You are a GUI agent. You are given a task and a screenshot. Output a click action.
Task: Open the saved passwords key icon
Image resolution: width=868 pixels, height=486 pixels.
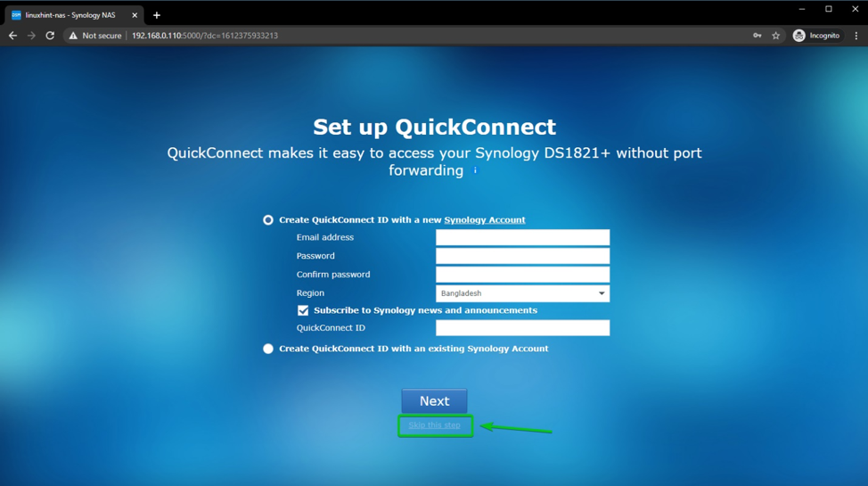pos(757,36)
